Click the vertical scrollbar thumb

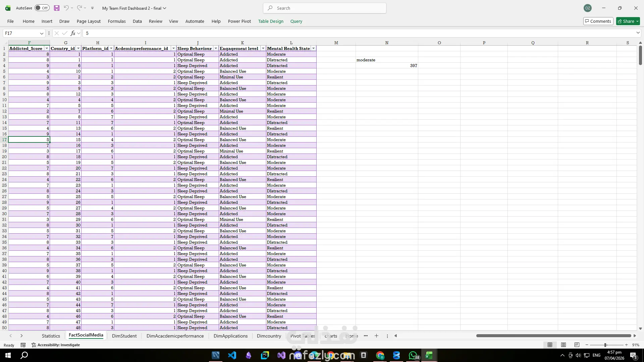click(x=640, y=55)
